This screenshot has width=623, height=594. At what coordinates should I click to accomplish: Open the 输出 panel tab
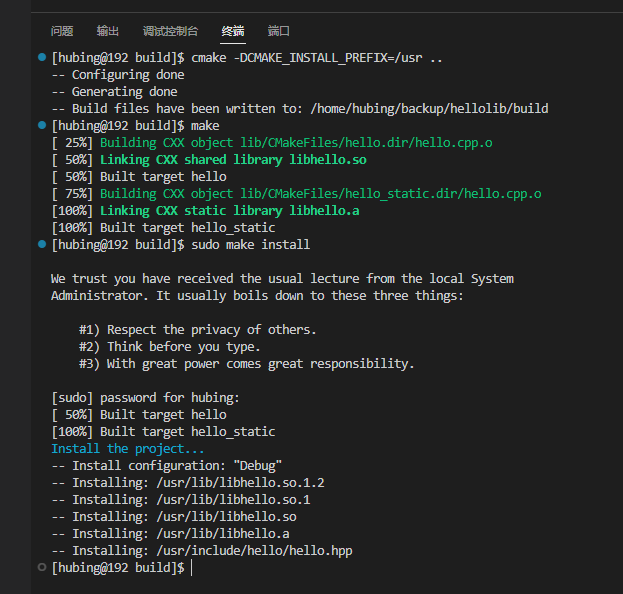pos(108,31)
